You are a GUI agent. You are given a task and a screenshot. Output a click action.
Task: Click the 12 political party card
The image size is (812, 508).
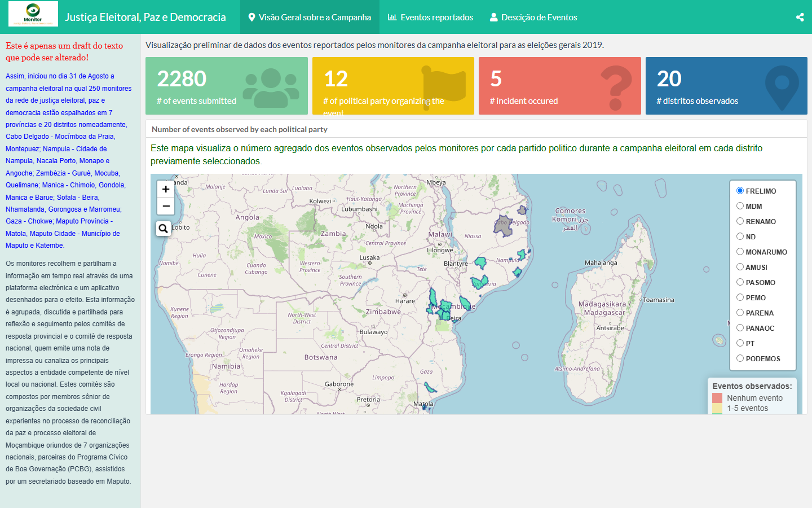pyautogui.click(x=393, y=86)
